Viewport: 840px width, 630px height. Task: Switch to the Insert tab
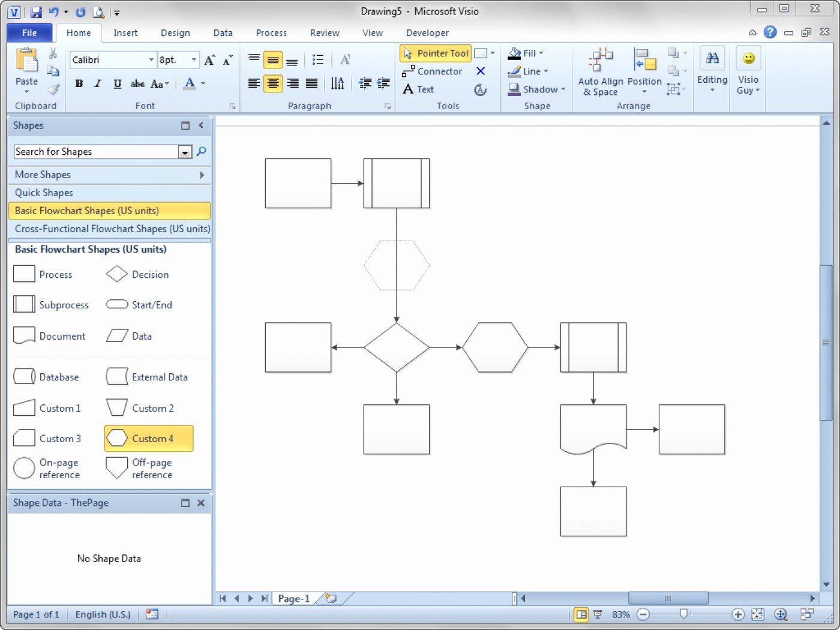(x=125, y=33)
